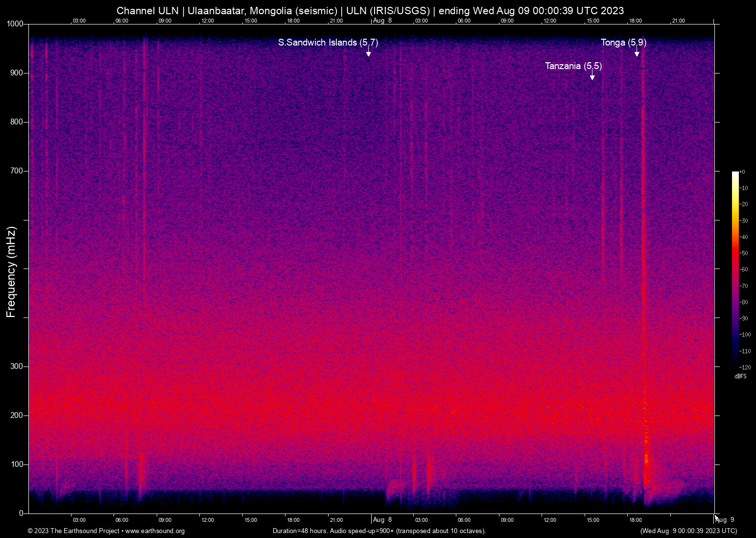Click the 100 frequency axis value
The image size is (756, 538).
[x=17, y=465]
